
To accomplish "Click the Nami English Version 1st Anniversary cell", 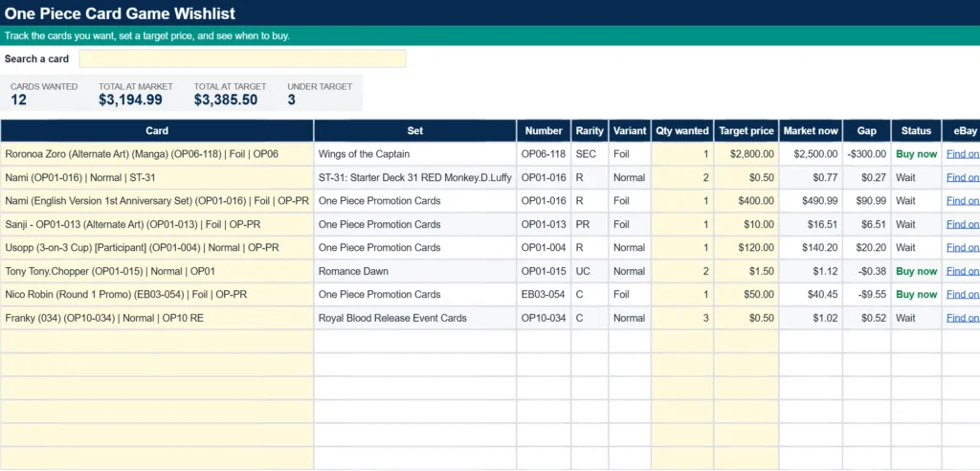I will (157, 201).
